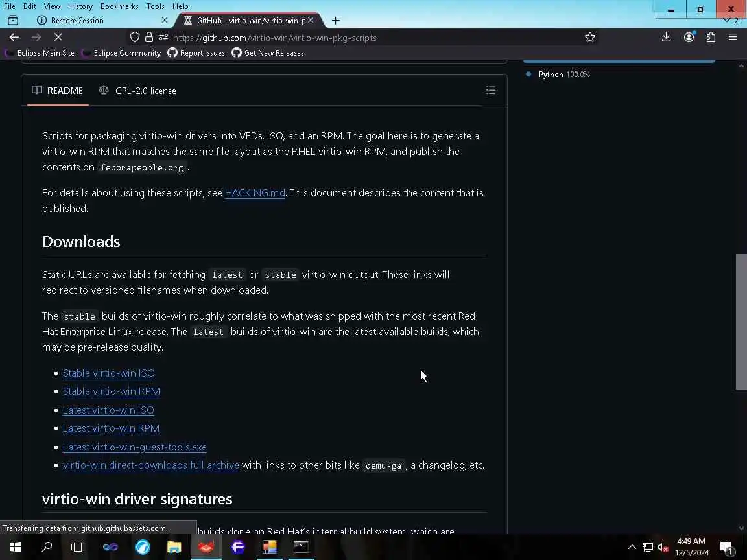Screen dimensions: 747x560
Task: Open Task View on the taskbar
Action: pyautogui.click(x=78, y=546)
